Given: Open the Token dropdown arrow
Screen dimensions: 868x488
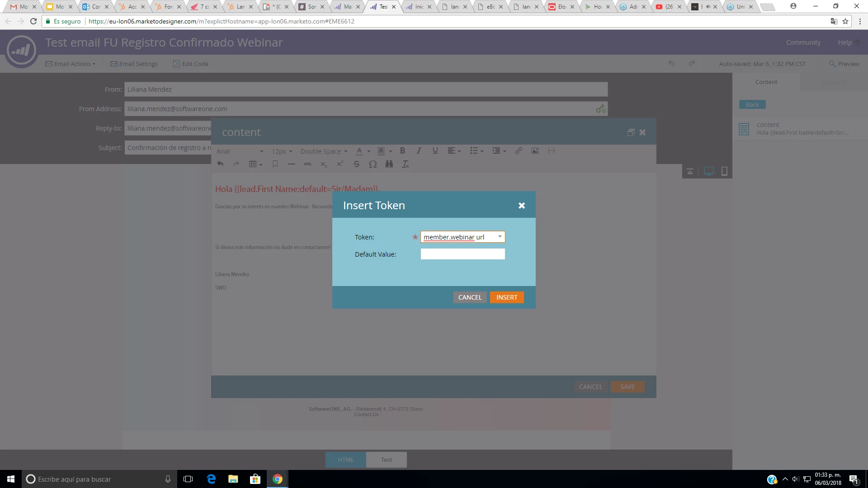Looking at the screenshot, I should tap(500, 237).
